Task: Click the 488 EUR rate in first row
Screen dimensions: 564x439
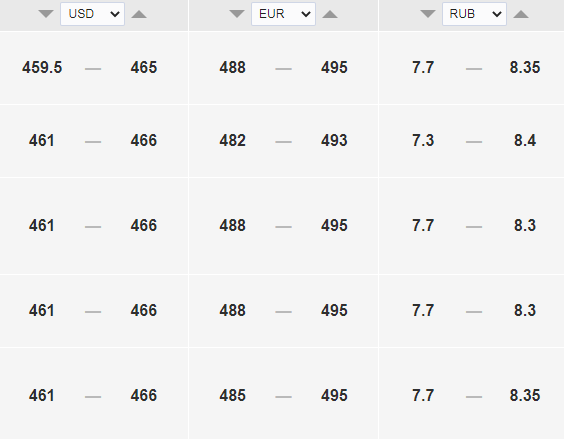Action: pos(233,68)
